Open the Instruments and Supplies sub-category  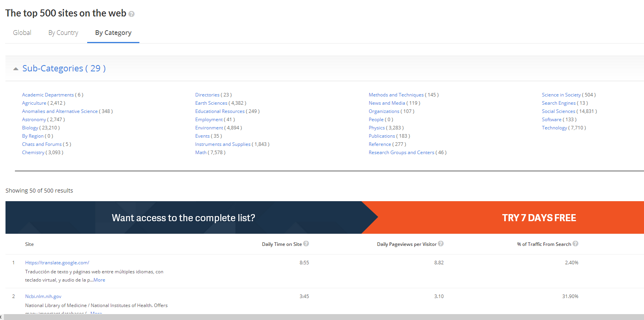coord(223,144)
